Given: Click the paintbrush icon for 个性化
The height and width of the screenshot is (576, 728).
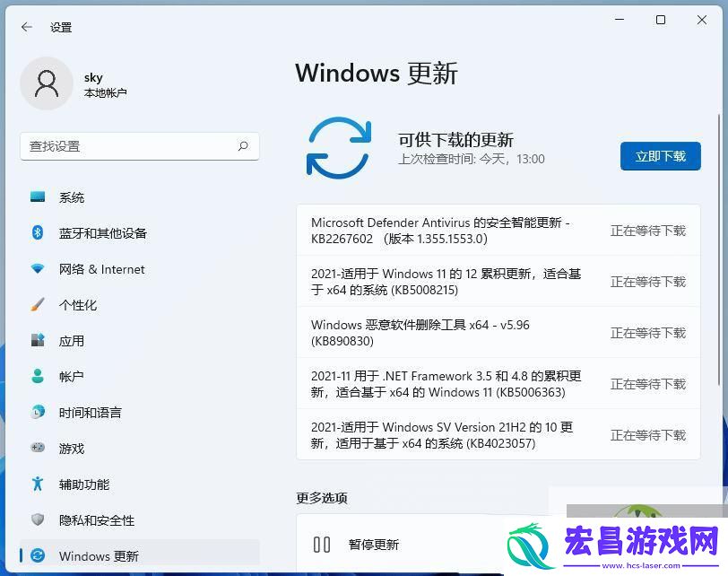Looking at the screenshot, I should [x=38, y=305].
